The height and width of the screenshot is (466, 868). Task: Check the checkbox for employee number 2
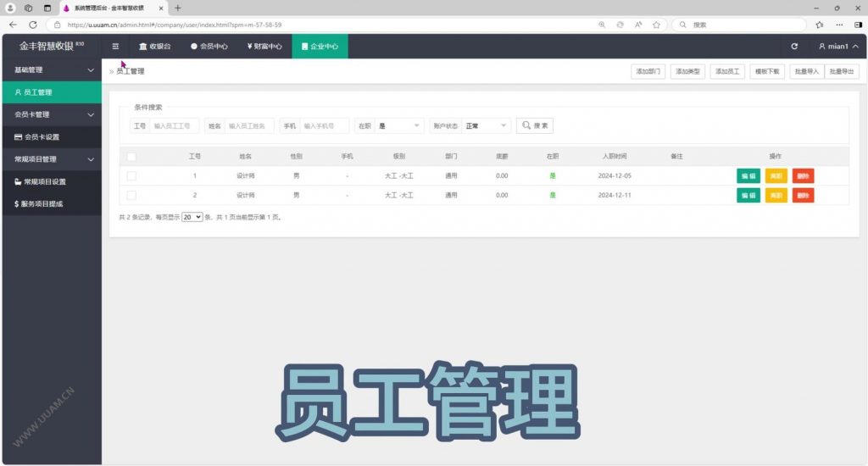(131, 195)
